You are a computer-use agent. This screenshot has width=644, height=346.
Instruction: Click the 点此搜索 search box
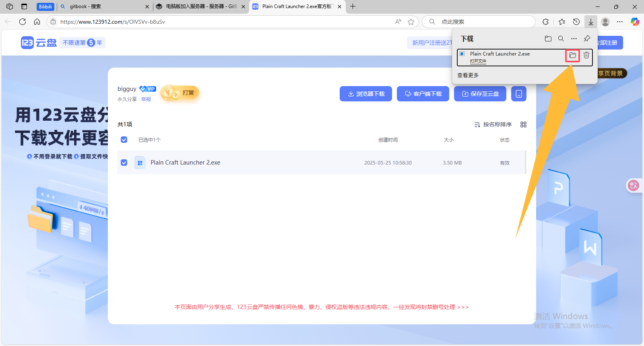click(479, 22)
